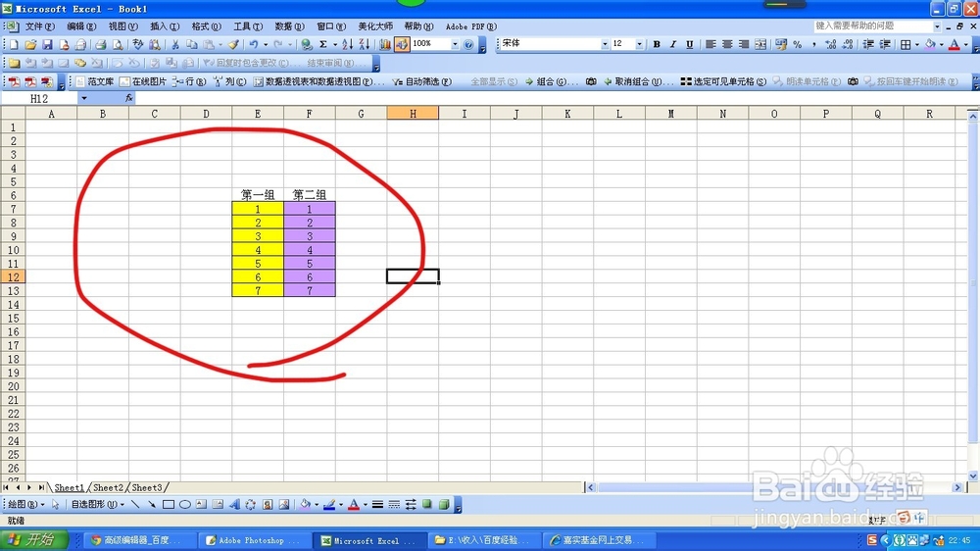Click the Copy icon
The width and height of the screenshot is (980, 551).
point(192,44)
